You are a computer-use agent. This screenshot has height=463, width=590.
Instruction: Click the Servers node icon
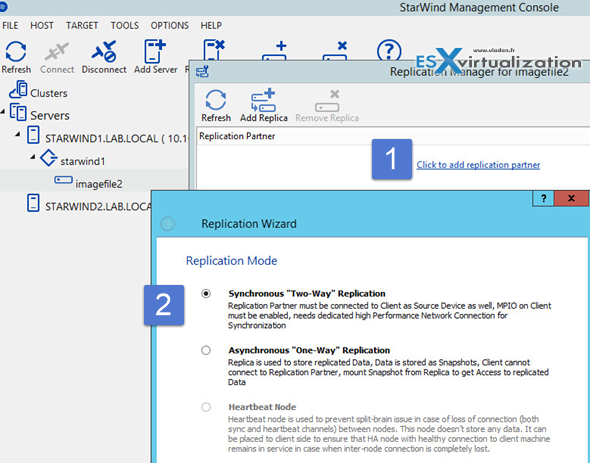18,112
